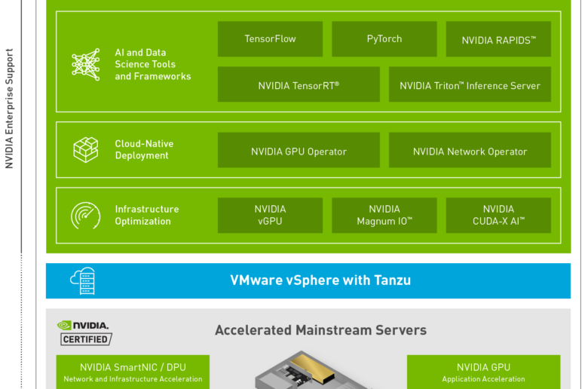Click the VMware vSphere with Tanzu text

pyautogui.click(x=320, y=280)
